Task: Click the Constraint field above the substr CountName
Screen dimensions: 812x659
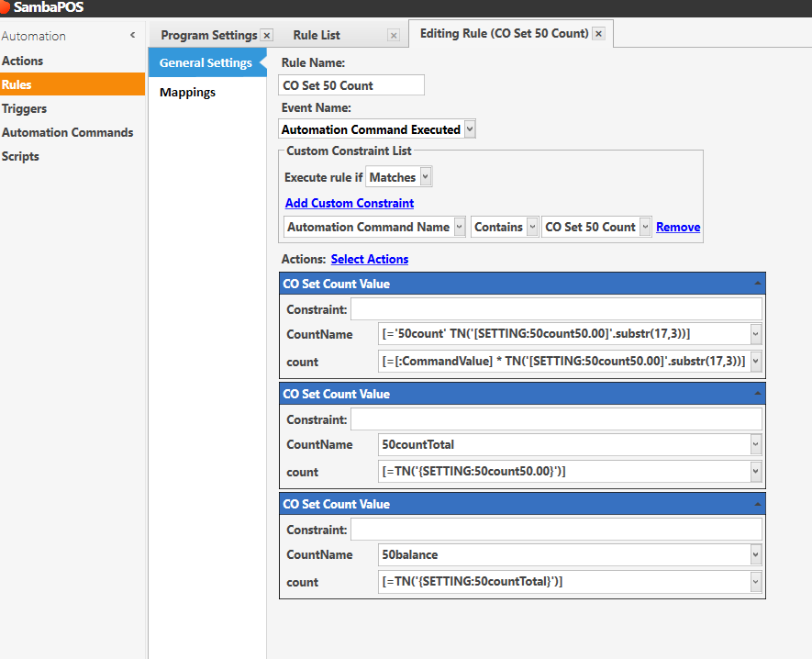Action: pyautogui.click(x=556, y=309)
